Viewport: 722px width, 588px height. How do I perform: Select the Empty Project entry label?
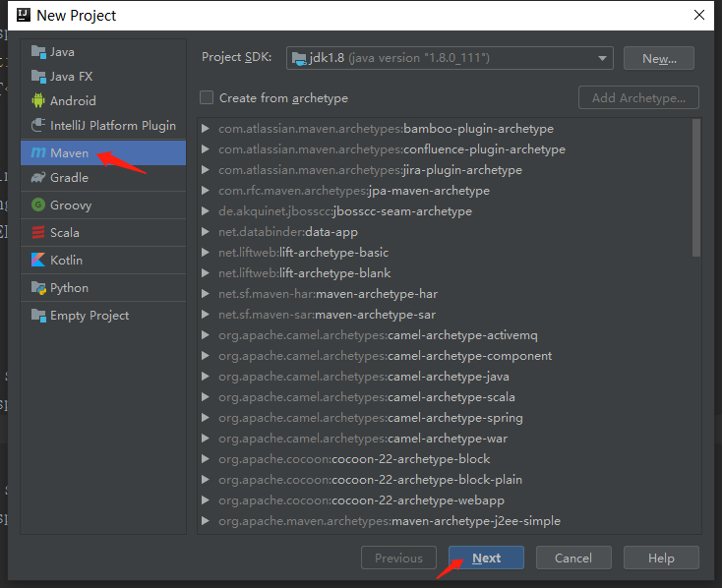pyautogui.click(x=90, y=316)
